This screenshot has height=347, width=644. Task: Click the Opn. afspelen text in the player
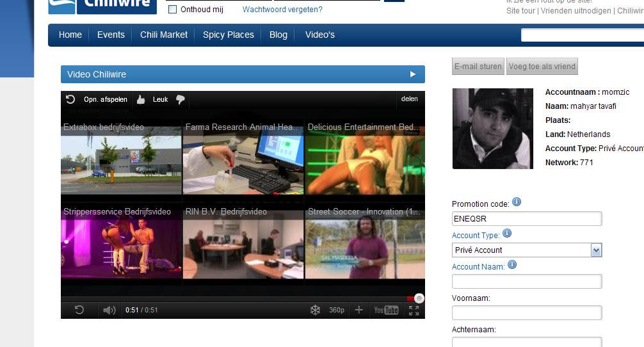click(106, 99)
